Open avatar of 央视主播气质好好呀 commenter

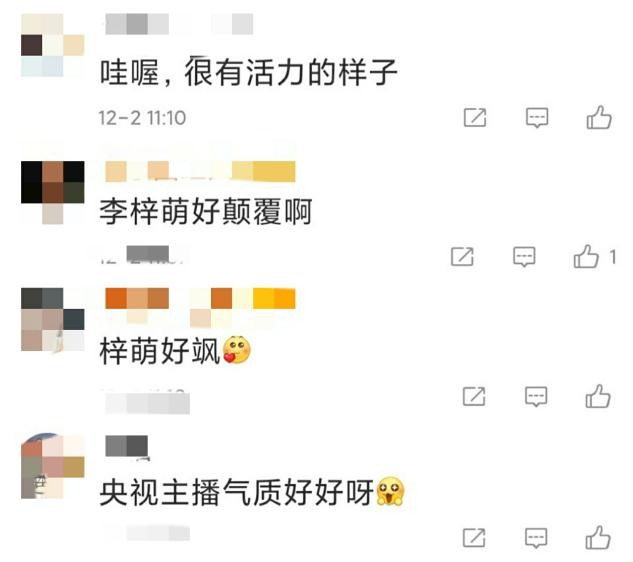click(x=52, y=466)
